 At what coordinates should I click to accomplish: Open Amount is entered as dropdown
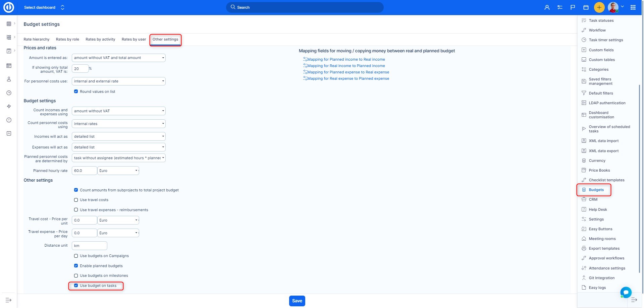(118, 58)
